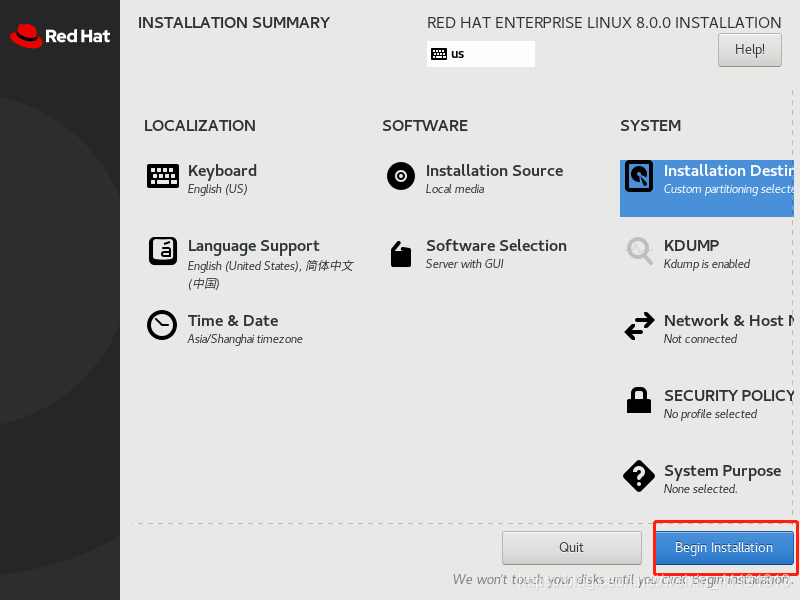Open KDUMP settings label

pos(691,245)
